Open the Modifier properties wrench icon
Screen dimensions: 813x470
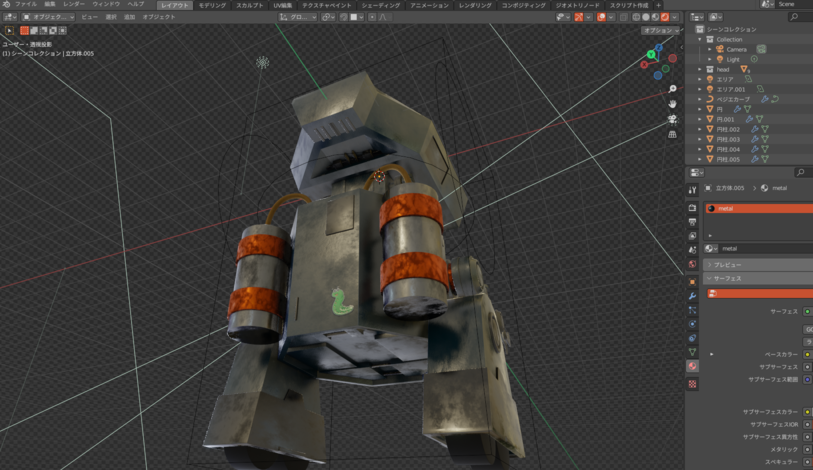pos(692,297)
